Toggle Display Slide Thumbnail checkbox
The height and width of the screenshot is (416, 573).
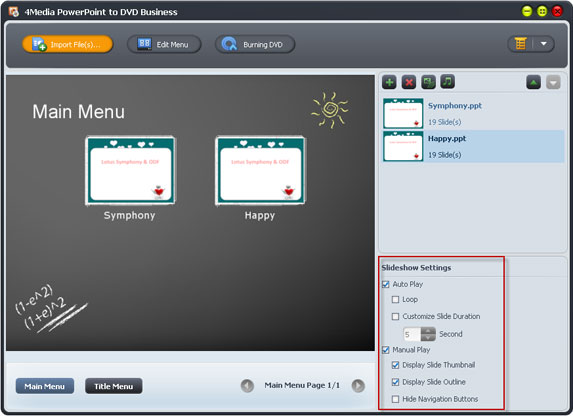[395, 365]
